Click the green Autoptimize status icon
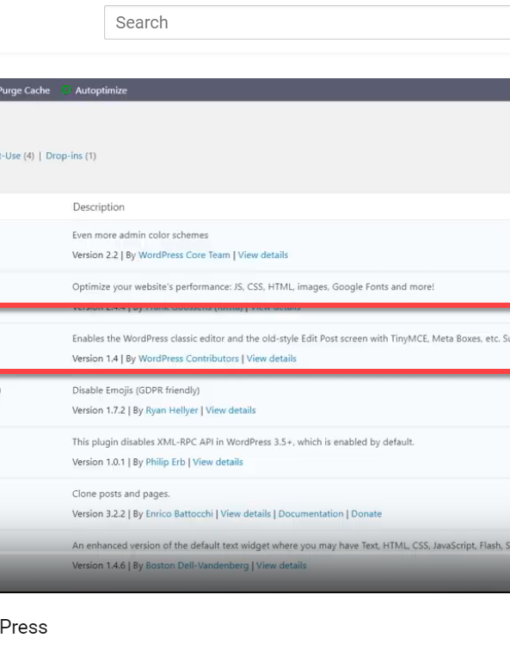 point(66,90)
